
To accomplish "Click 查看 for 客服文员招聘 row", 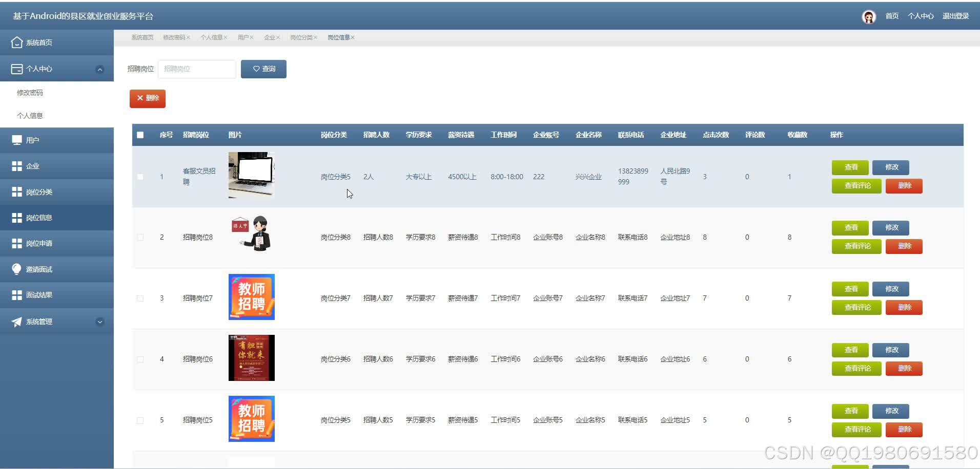I will coord(850,167).
